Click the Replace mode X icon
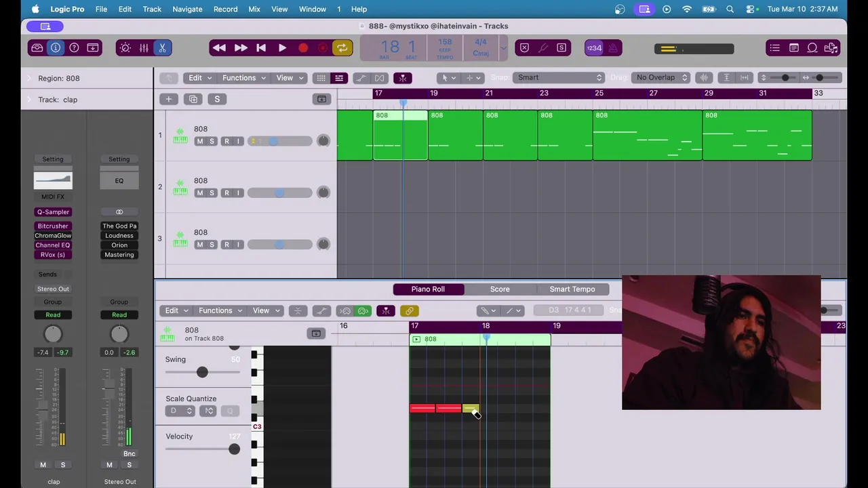Image resolution: width=868 pixels, height=488 pixels. pyautogui.click(x=524, y=48)
